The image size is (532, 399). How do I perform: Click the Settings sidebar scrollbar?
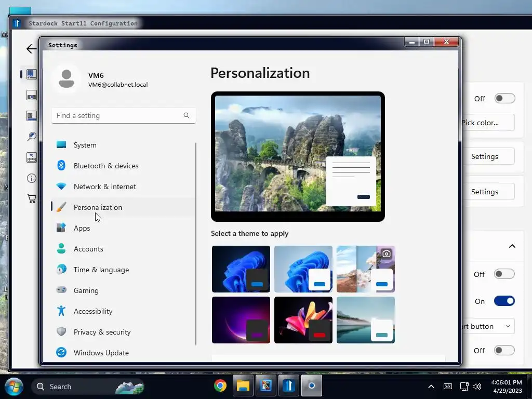coord(196,244)
